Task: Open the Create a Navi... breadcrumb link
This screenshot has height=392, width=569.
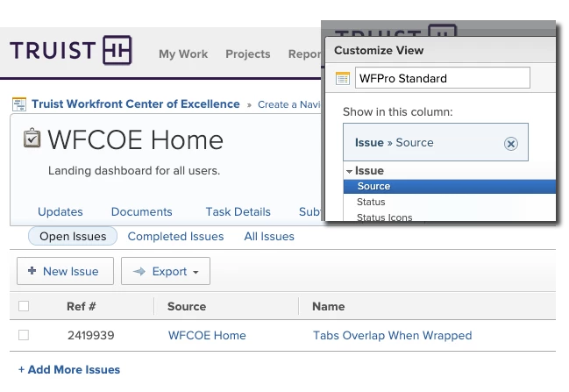Action: (289, 104)
